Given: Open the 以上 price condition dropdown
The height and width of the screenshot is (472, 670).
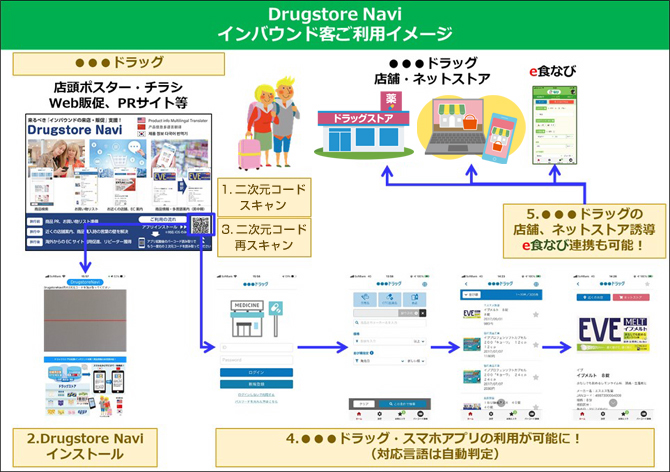Looking at the screenshot, I should click(x=419, y=341).
